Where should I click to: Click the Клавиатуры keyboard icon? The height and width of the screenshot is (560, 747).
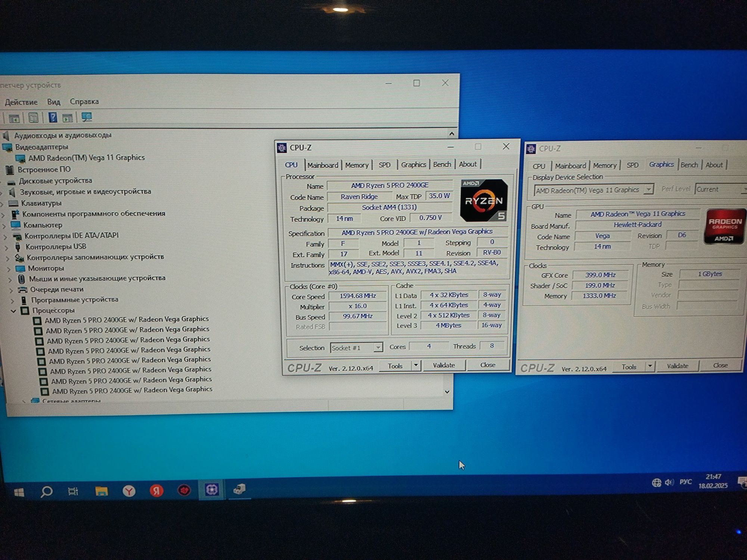13,203
